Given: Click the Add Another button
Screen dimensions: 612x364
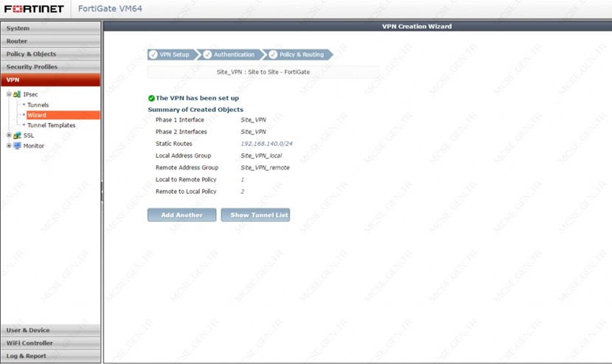Looking at the screenshot, I should click(x=182, y=215).
